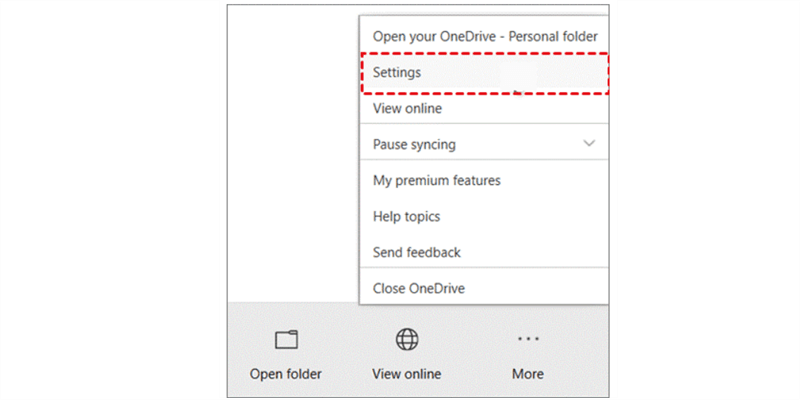Image resolution: width=800 pixels, height=400 pixels.
Task: Click the More ellipsis icon
Action: [528, 339]
